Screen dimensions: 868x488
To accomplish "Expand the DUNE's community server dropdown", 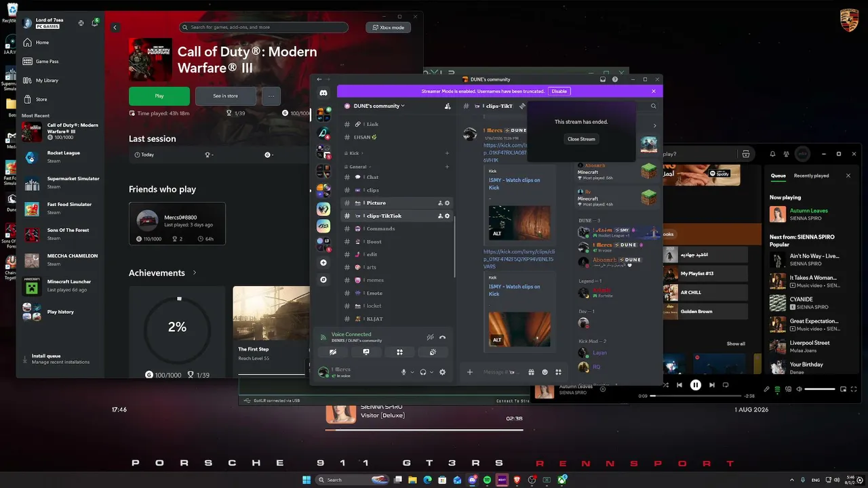I will [x=380, y=106].
